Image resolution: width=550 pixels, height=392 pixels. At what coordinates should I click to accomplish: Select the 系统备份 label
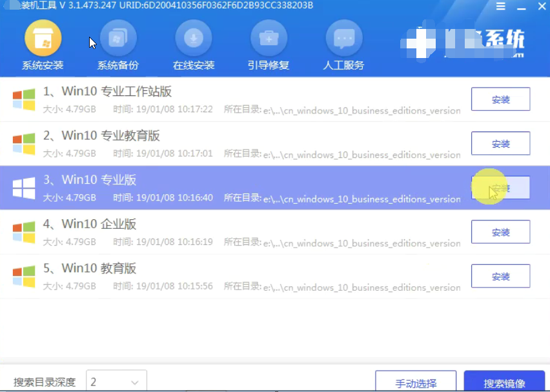point(118,65)
